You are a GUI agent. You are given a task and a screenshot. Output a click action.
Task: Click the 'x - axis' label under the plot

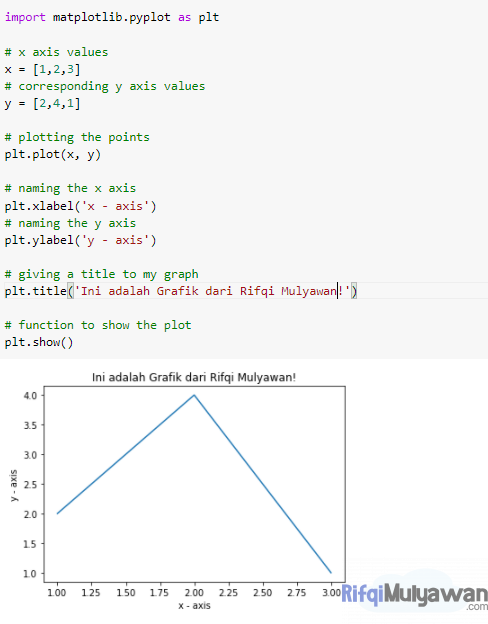(194, 606)
